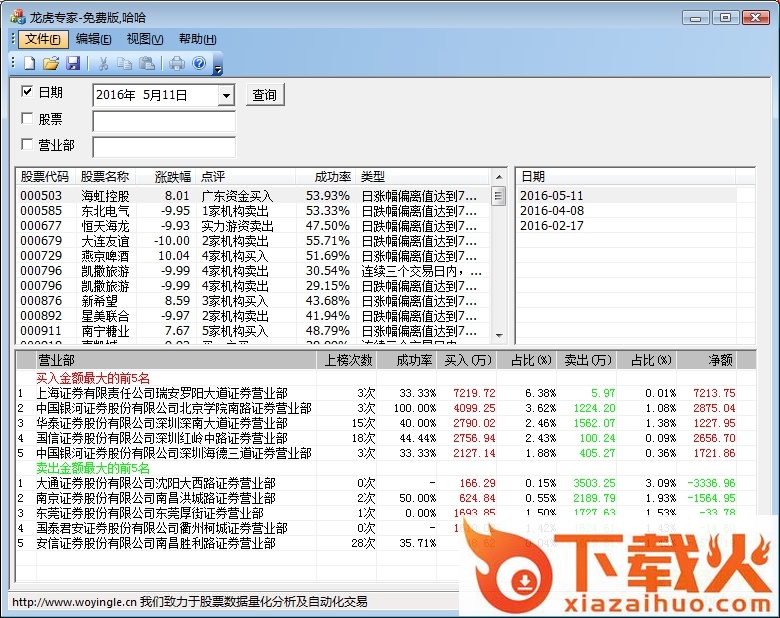The width and height of the screenshot is (780, 618).
Task: Open the date picker dropdown arrow
Action: pos(226,95)
